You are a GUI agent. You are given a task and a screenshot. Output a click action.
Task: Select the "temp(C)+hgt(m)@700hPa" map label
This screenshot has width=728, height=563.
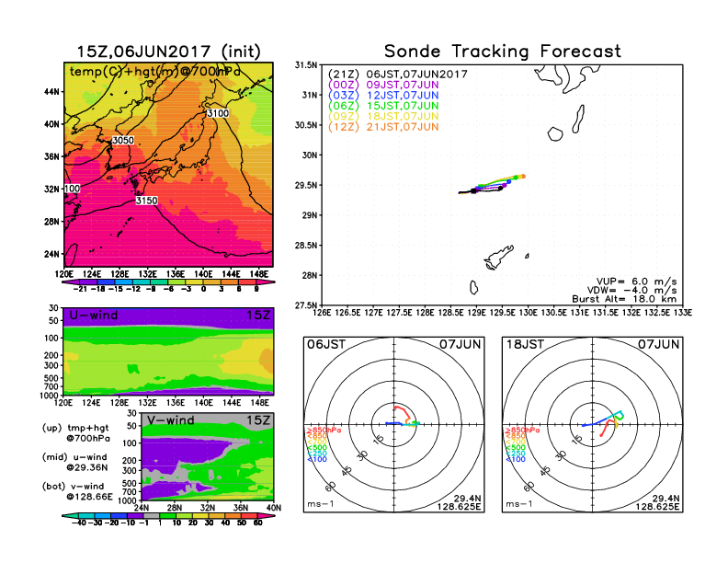155,72
